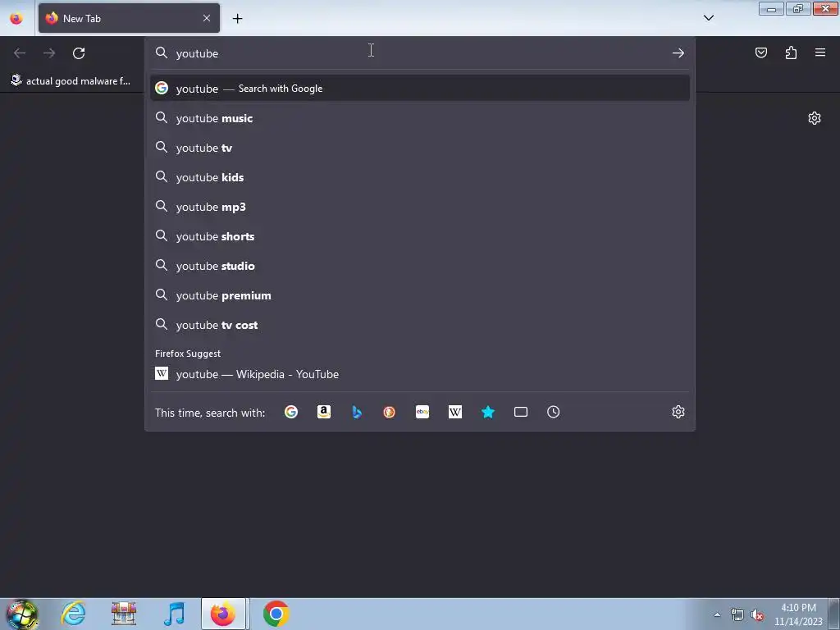Select the 'youtube tv' suggestion
The height and width of the screenshot is (630, 840).
click(x=420, y=148)
